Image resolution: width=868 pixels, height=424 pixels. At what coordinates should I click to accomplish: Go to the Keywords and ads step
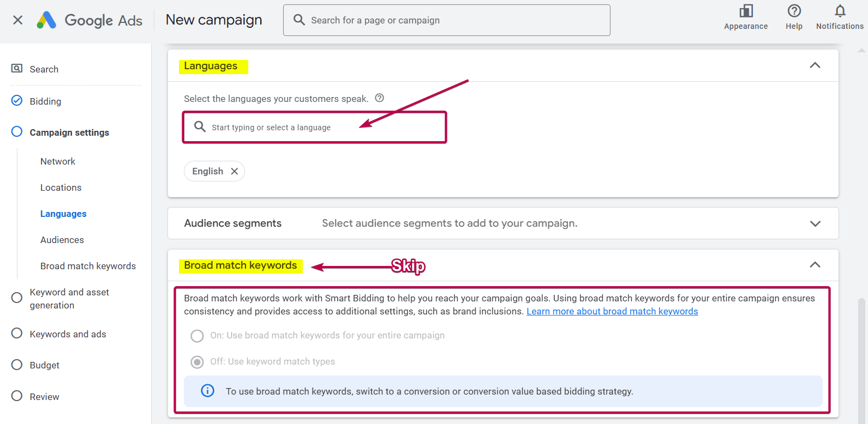pos(68,334)
